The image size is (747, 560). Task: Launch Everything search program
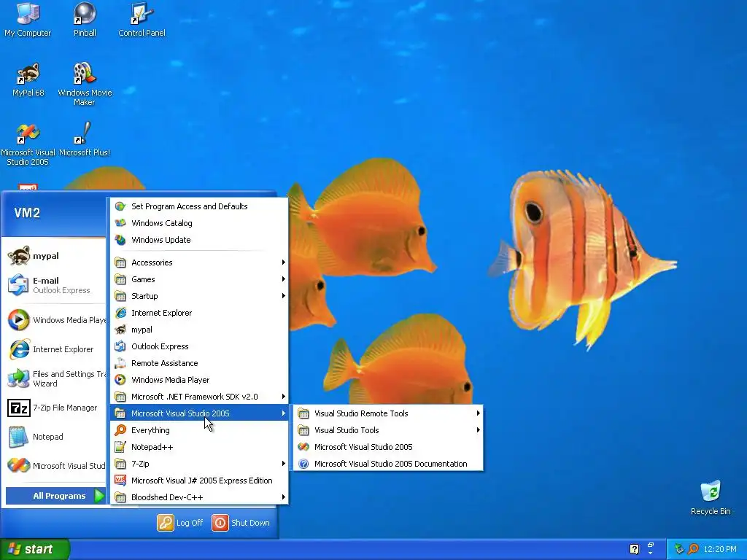tap(199, 430)
